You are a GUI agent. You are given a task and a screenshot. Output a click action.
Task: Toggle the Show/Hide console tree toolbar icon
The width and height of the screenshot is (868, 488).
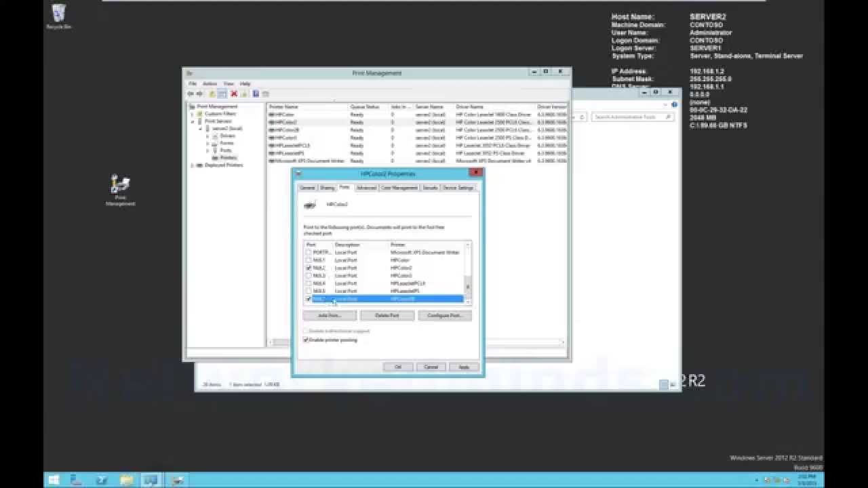point(222,94)
